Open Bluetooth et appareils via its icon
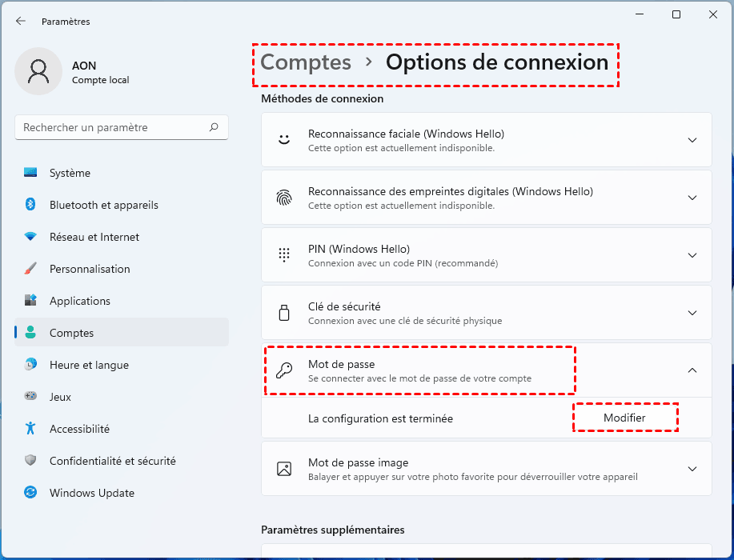 [30, 205]
